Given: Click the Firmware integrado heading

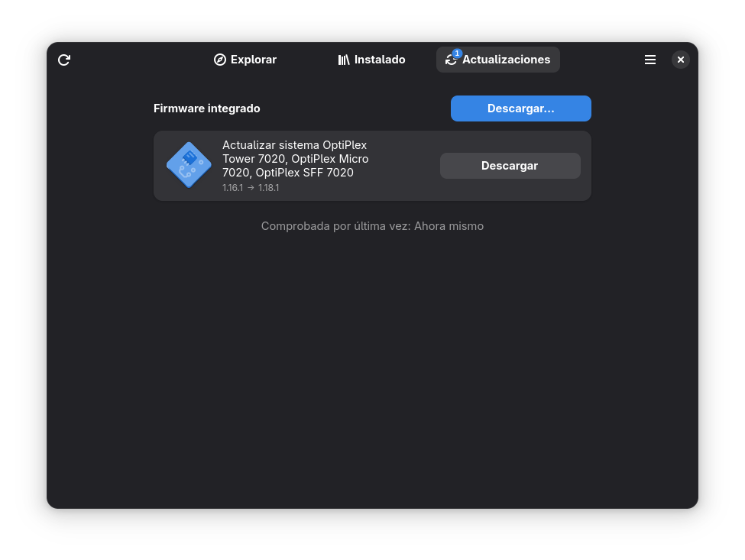Looking at the screenshot, I should [x=206, y=108].
